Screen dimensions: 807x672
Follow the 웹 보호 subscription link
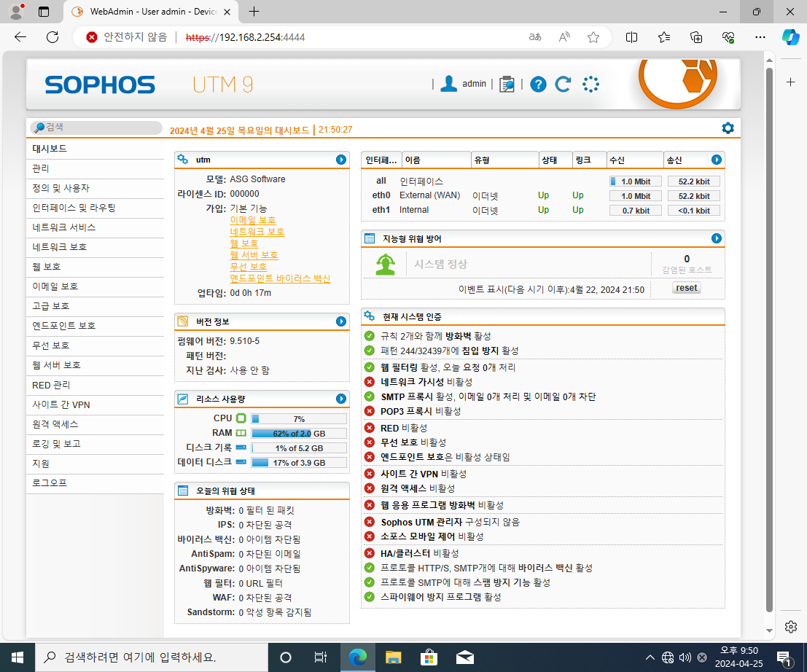244,243
